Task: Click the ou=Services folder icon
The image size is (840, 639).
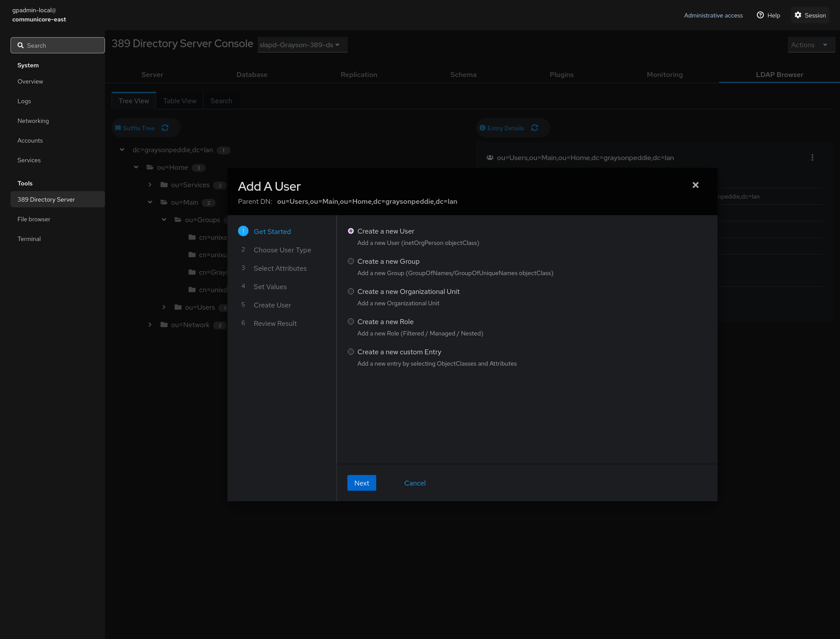Action: (x=164, y=185)
